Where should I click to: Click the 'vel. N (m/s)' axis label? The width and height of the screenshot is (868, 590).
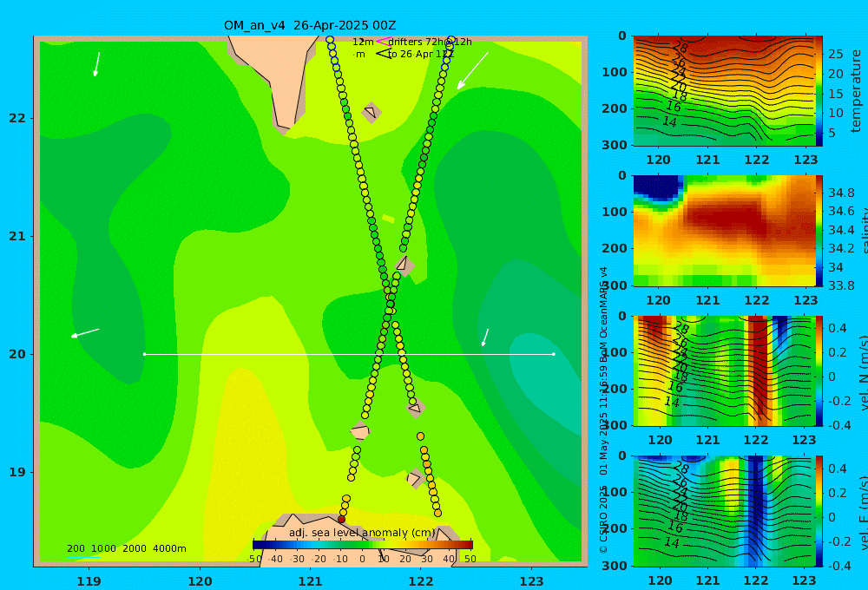click(x=864, y=373)
